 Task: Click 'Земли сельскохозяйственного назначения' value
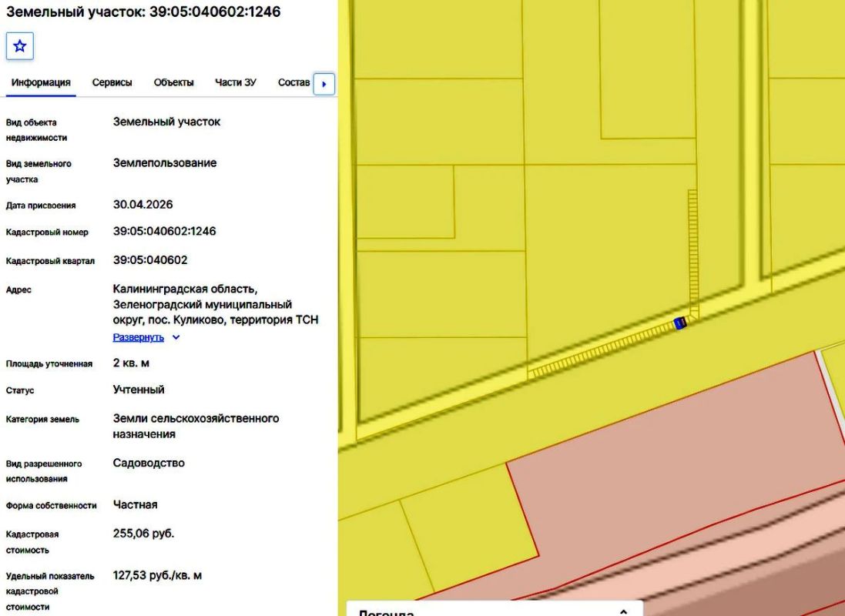tap(196, 427)
